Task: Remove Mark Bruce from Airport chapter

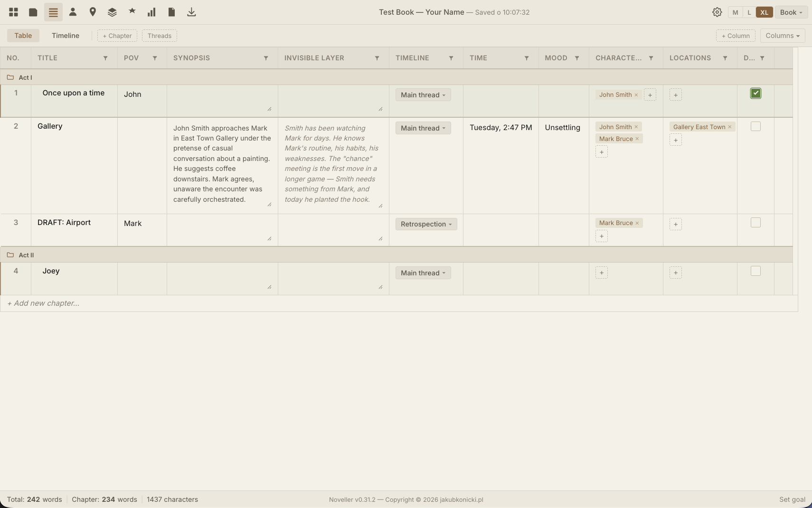Action: click(637, 223)
